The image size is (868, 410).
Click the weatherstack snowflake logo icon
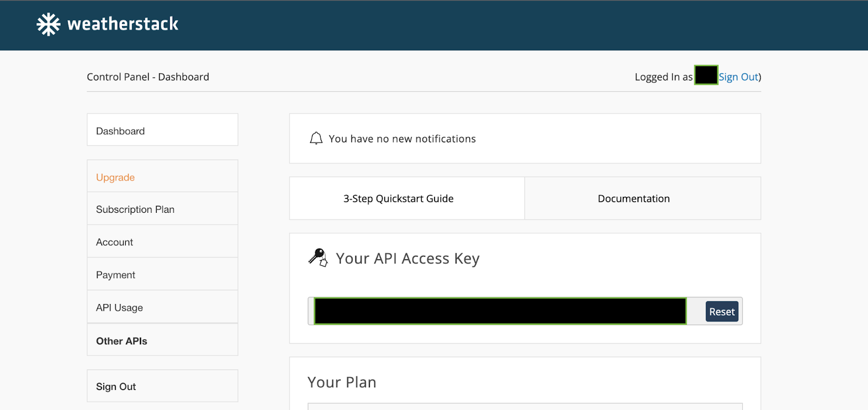48,24
